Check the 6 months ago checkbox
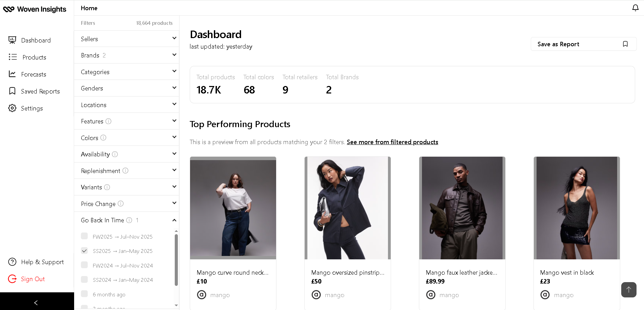The image size is (644, 310). click(84, 294)
